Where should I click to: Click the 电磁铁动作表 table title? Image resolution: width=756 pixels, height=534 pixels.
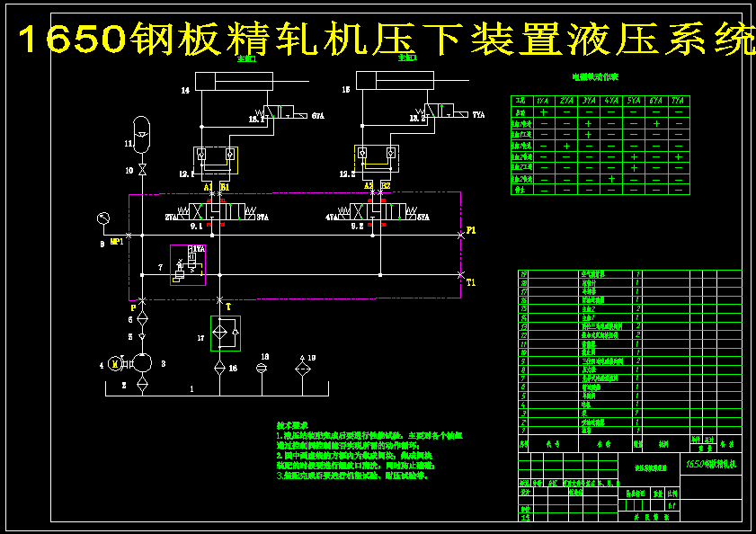tap(595, 77)
